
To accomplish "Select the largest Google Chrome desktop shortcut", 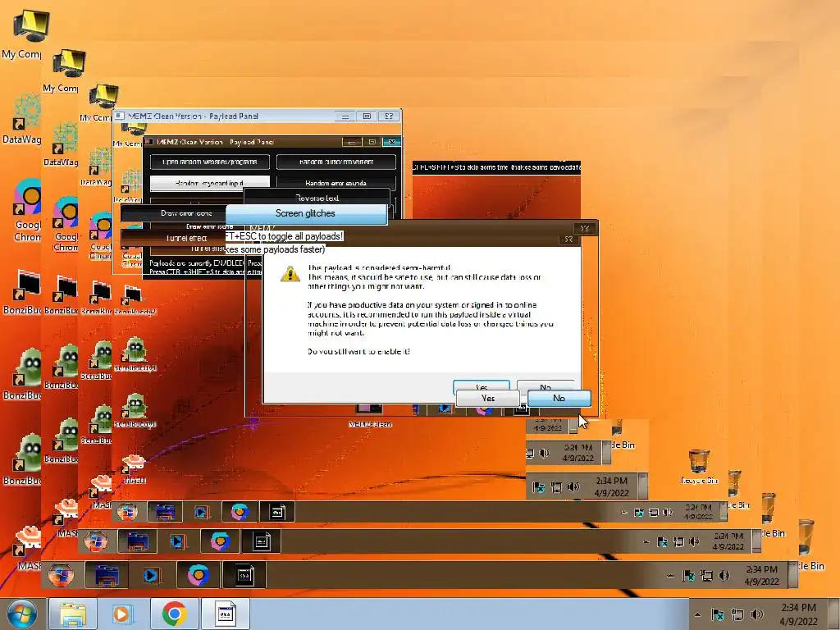I will [x=27, y=210].
